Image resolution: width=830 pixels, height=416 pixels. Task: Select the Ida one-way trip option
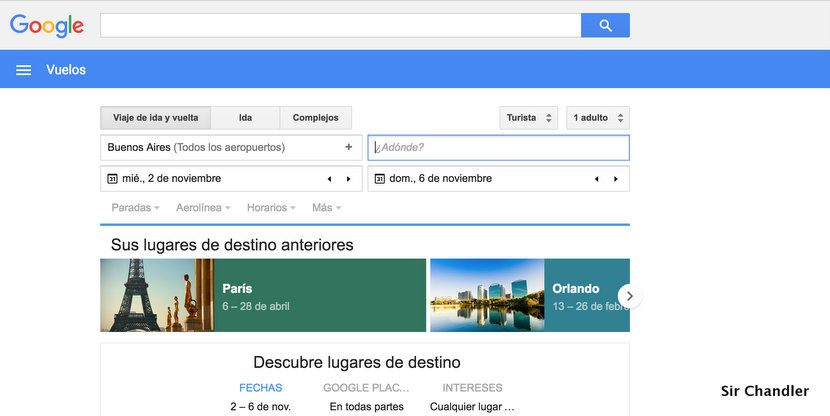tap(245, 118)
